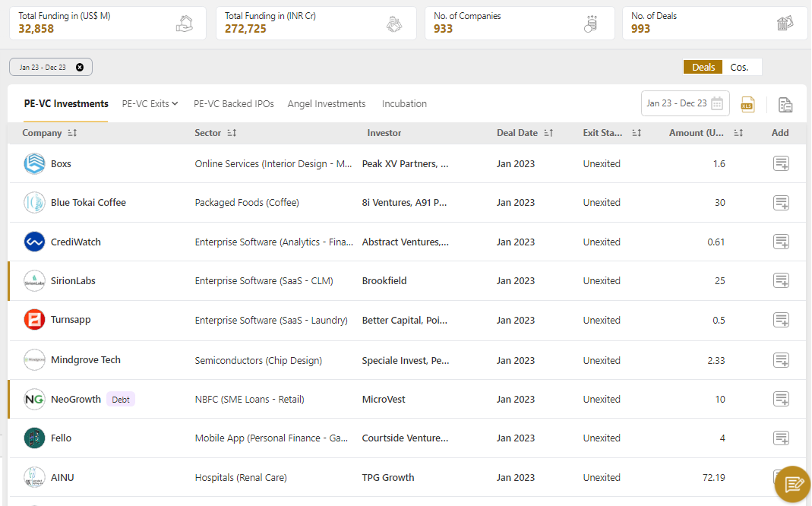Click the report icon beside the XLS export
This screenshot has width=812, height=506.
pos(785,105)
